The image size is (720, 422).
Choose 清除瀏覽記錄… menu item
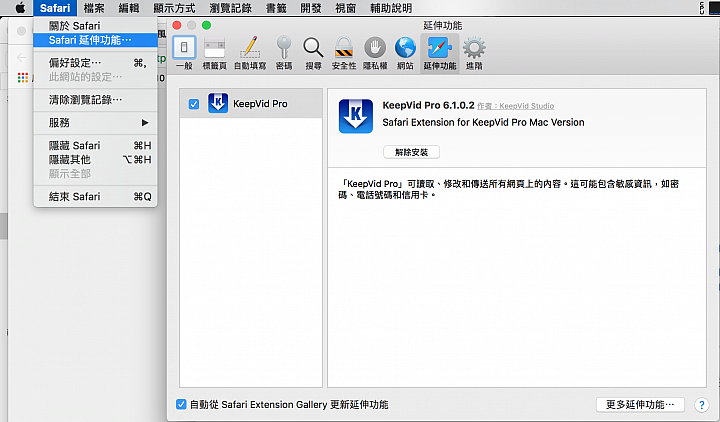coord(95,100)
